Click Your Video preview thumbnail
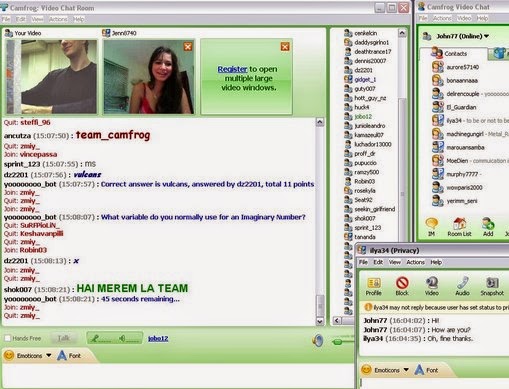This screenshot has width=509, height=389. (52, 77)
